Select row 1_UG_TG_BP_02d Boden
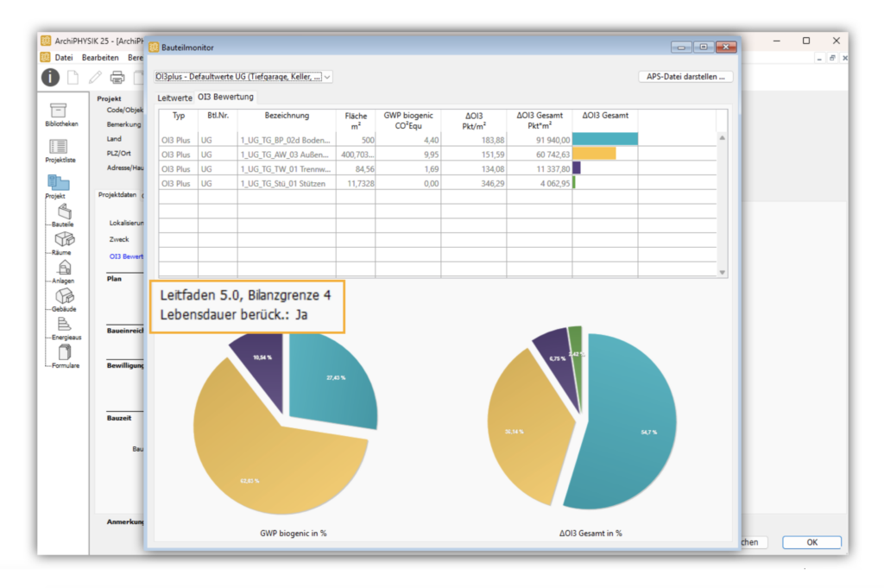This screenshot has height=588, width=884. tap(438, 140)
